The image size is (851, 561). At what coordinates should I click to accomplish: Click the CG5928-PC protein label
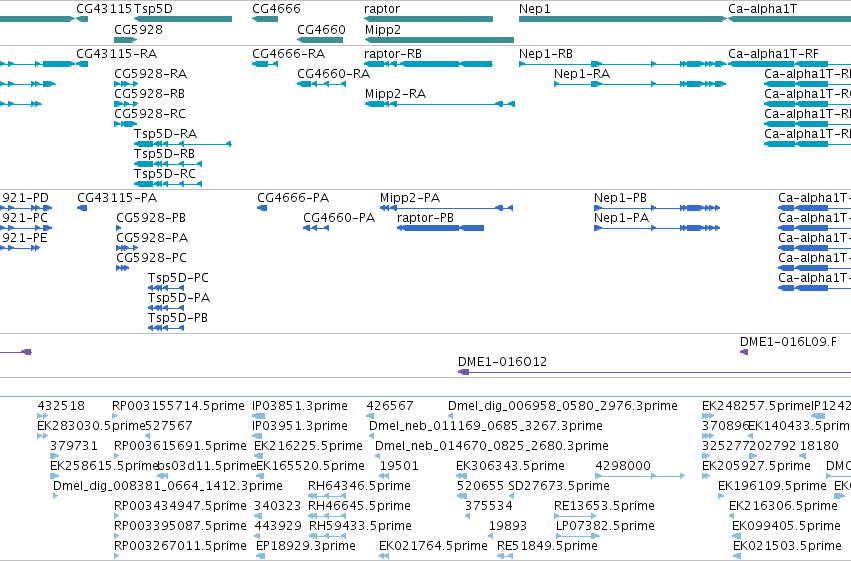[151, 258]
